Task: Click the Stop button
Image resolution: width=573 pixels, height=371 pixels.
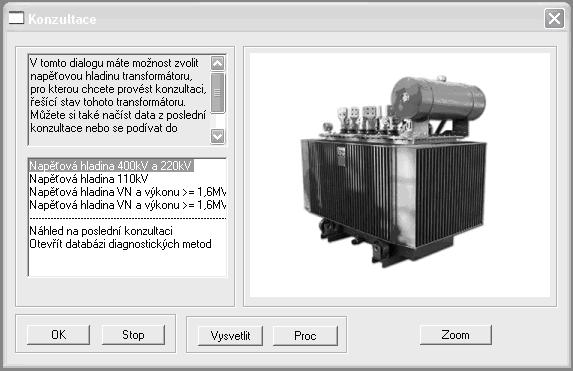Action: (133, 335)
